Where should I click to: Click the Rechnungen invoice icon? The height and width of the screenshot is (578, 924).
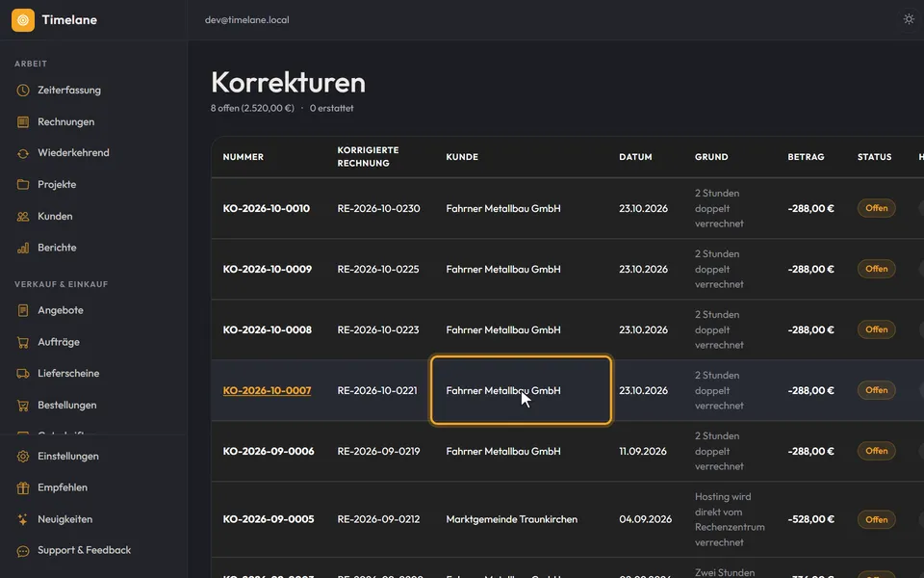point(23,122)
